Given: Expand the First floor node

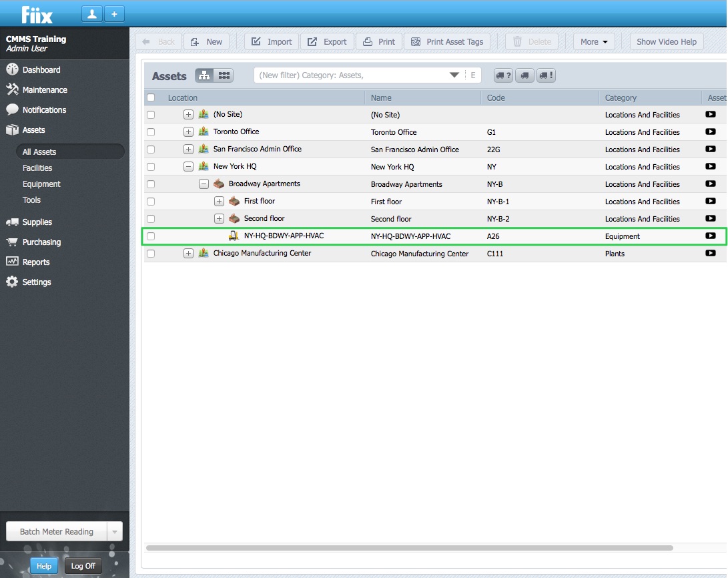Looking at the screenshot, I should point(219,201).
